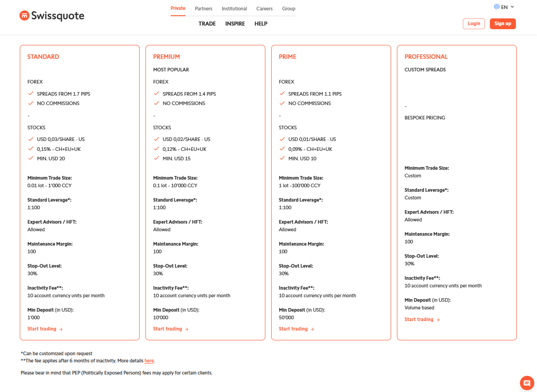Viewport: 537px width, 392px height.
Task: Expand the Group navigation item
Action: (x=289, y=9)
